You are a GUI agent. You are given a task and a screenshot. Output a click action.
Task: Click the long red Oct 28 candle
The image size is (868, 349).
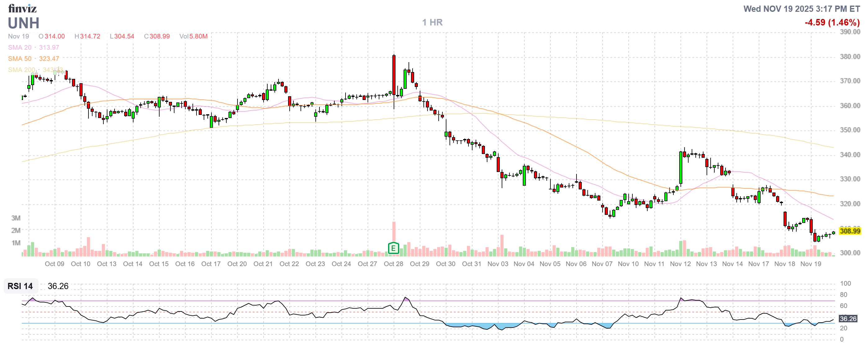click(x=394, y=75)
